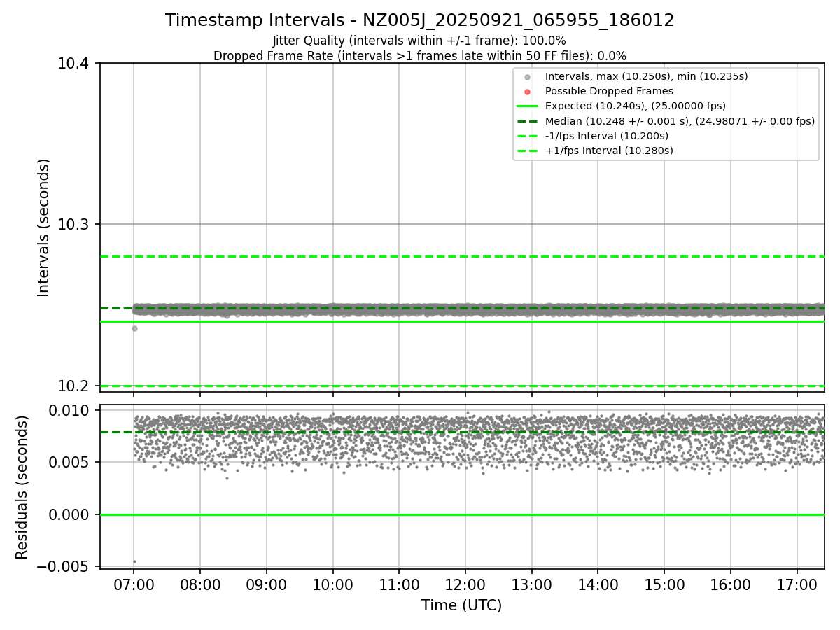Click the outlier residual point near −0.005
840x630 pixels.
pyautogui.click(x=134, y=561)
